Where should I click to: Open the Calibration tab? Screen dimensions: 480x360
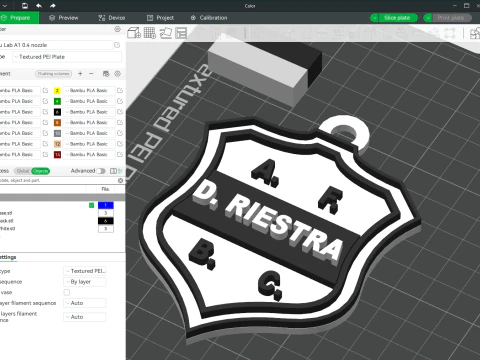tap(209, 18)
